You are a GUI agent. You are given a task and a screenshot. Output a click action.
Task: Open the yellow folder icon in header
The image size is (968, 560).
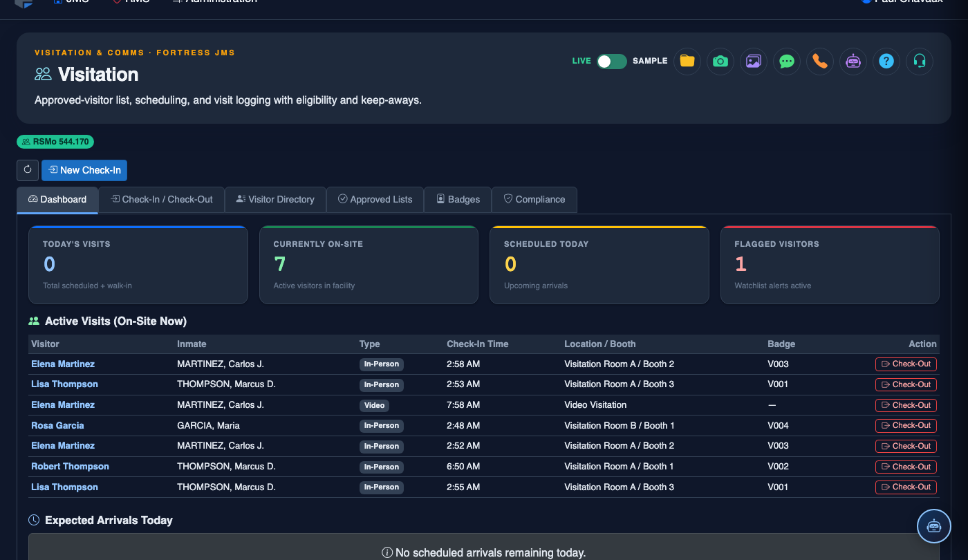pos(687,61)
